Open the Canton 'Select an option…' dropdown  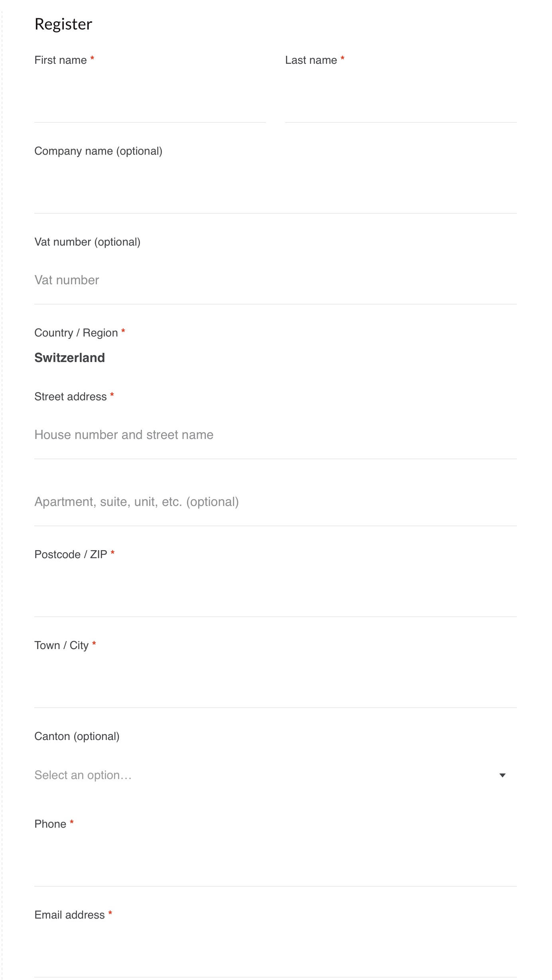[x=263, y=775]
